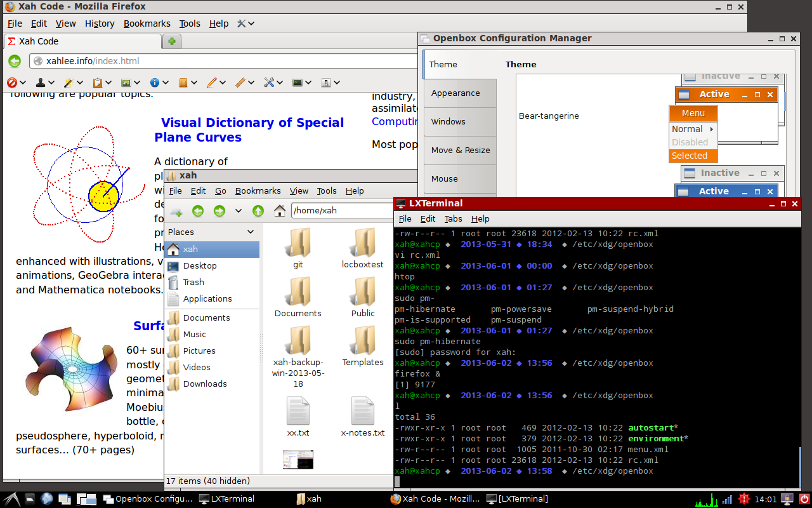812x508 pixels.
Task: Open the git folder icon
Action: [298, 243]
